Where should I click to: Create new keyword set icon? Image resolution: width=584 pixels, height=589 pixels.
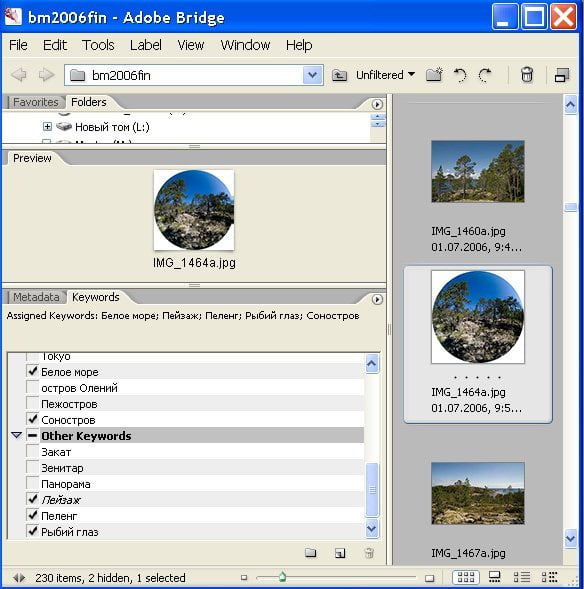[311, 553]
